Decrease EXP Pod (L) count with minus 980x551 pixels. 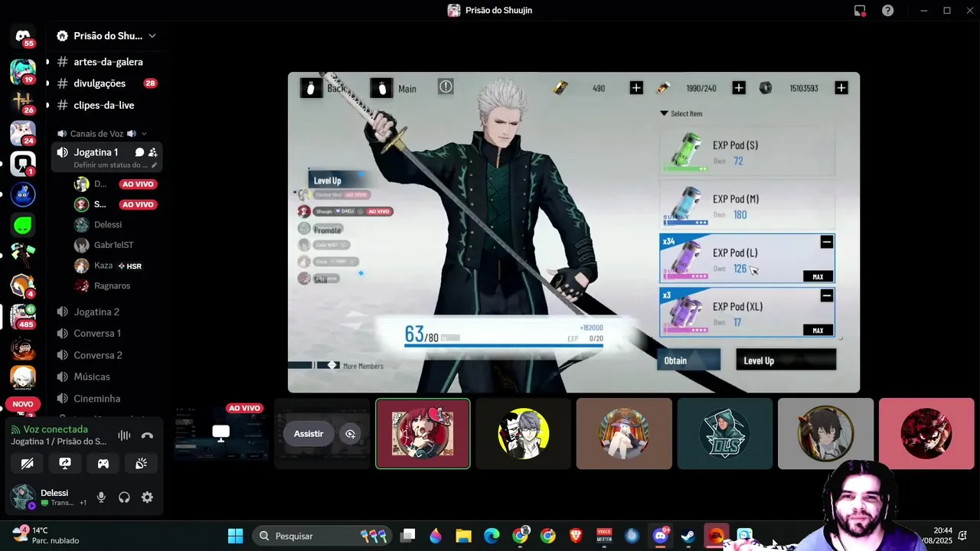pos(826,242)
